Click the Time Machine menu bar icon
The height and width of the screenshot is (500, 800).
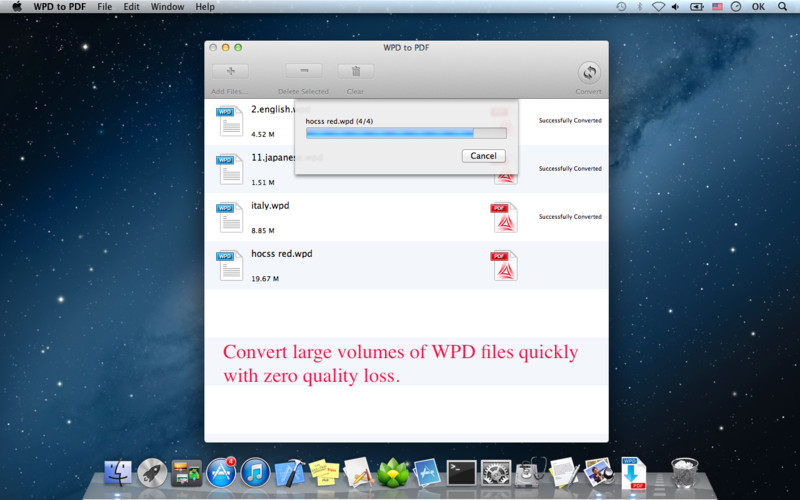click(x=621, y=7)
